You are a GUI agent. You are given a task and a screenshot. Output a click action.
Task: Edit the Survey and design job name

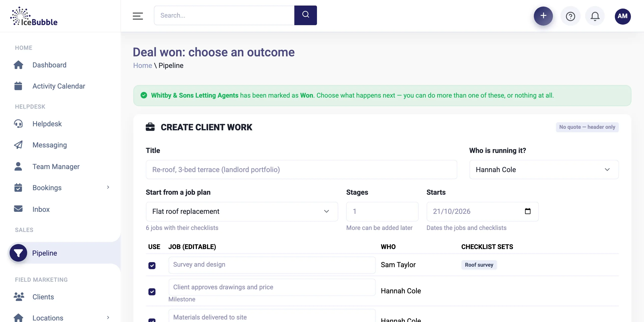click(x=272, y=265)
